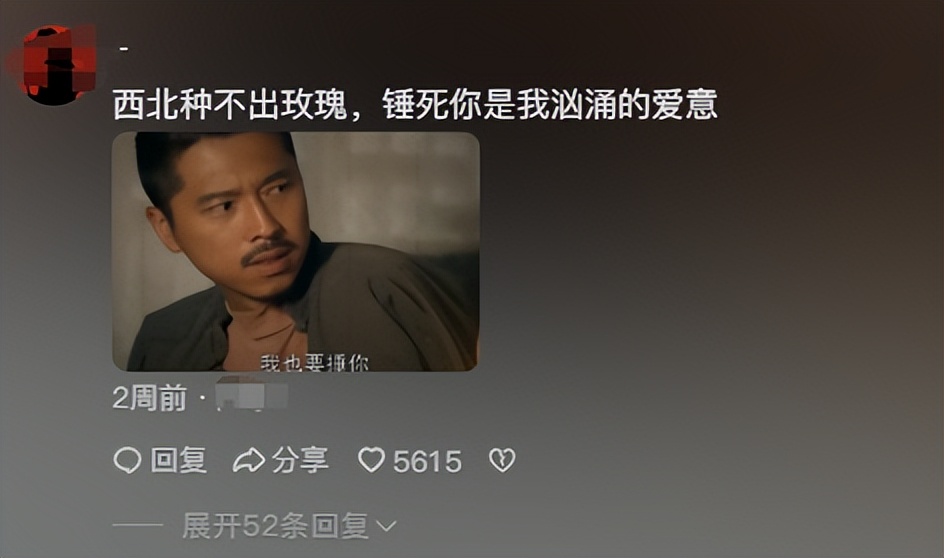This screenshot has width=944, height=558.
Task: Dislike the comment via the broken-heart icon
Action: (502, 460)
